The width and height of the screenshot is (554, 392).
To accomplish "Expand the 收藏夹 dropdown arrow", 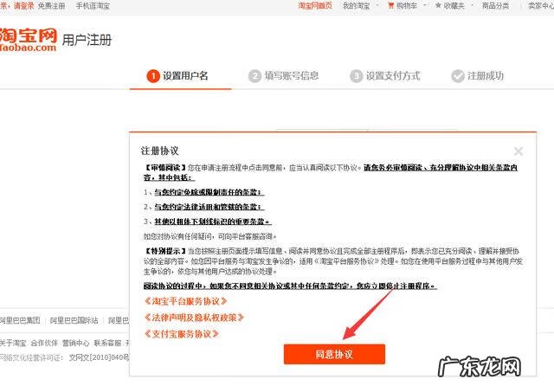I will [x=472, y=5].
